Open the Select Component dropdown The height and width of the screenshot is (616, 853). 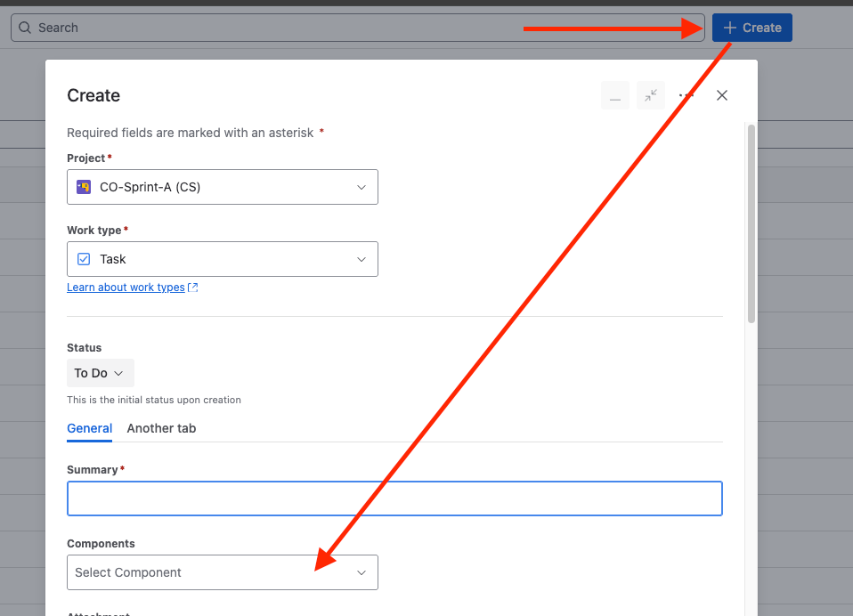tap(223, 572)
